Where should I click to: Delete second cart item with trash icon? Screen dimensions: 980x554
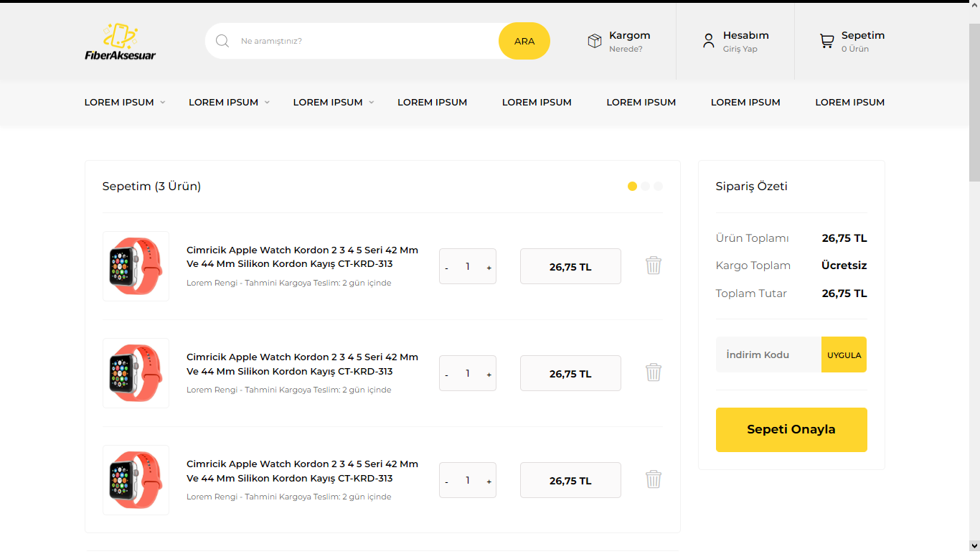click(x=654, y=372)
